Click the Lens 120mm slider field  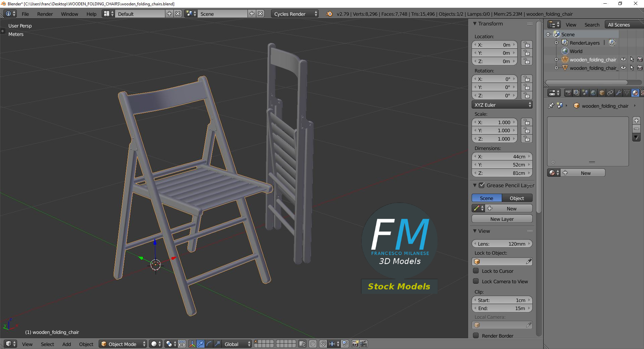click(502, 244)
